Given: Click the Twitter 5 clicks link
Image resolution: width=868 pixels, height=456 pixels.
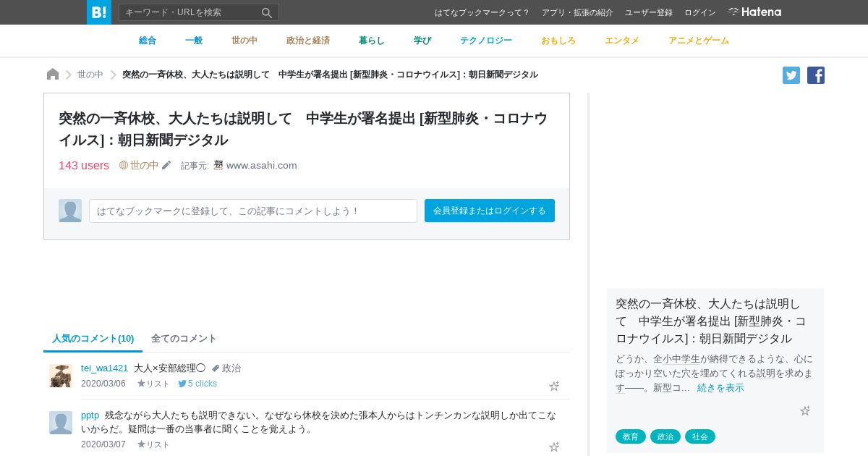Looking at the screenshot, I should [197, 384].
